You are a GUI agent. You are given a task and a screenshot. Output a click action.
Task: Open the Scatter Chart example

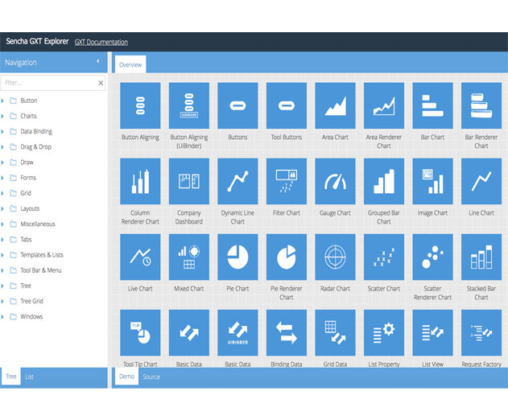[384, 257]
